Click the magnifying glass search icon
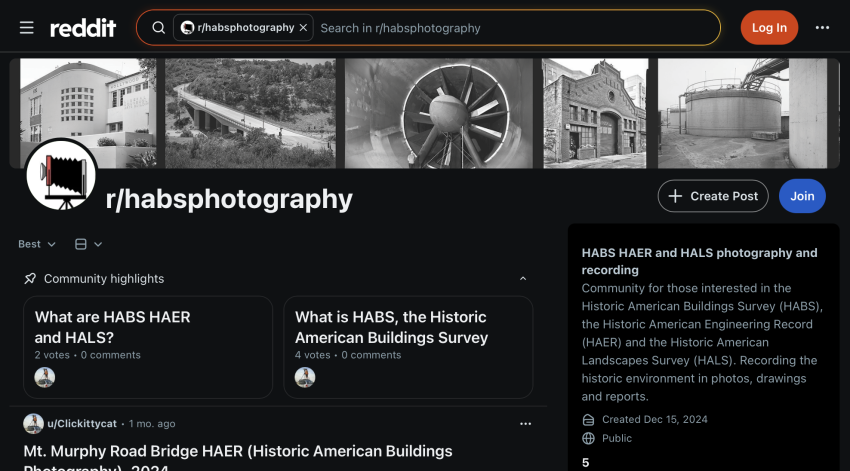 click(158, 28)
